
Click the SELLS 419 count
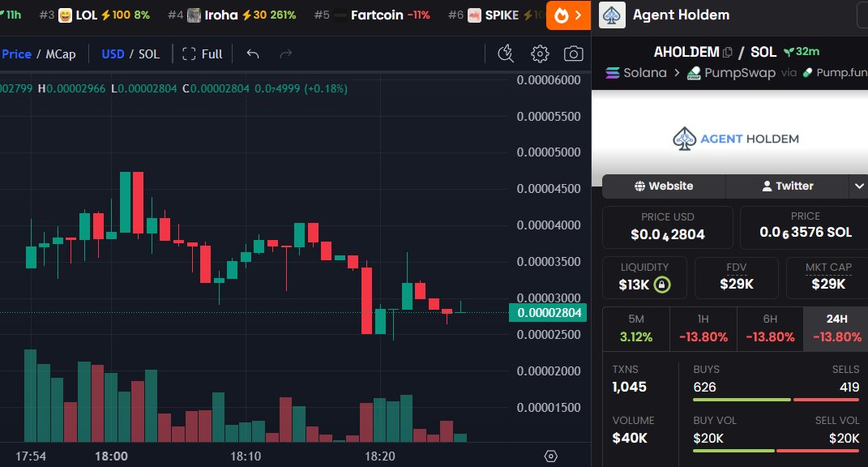[849, 387]
